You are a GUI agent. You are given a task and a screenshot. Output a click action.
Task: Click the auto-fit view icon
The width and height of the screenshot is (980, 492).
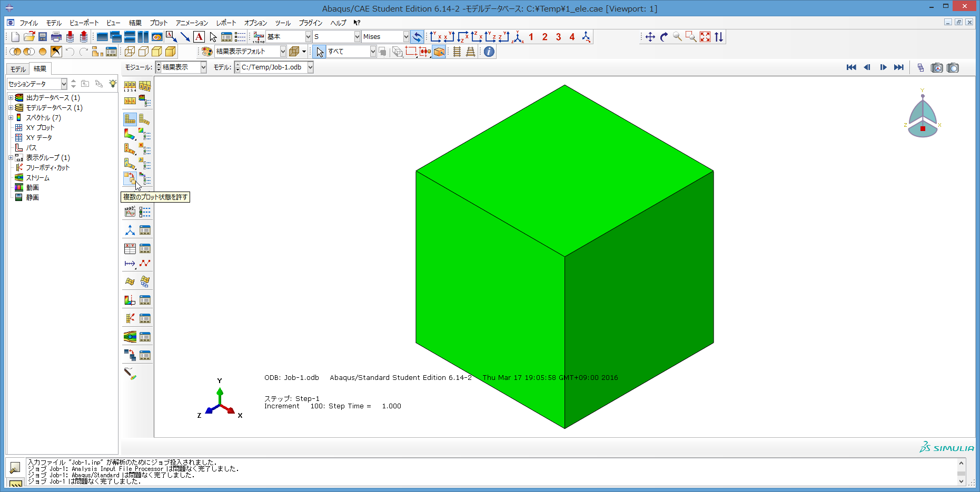(x=705, y=37)
